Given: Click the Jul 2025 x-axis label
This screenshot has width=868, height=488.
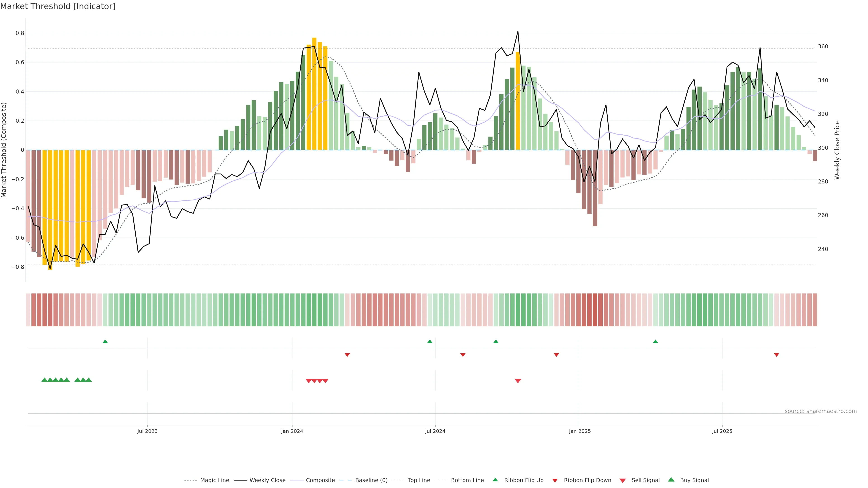Looking at the screenshot, I should (x=722, y=431).
